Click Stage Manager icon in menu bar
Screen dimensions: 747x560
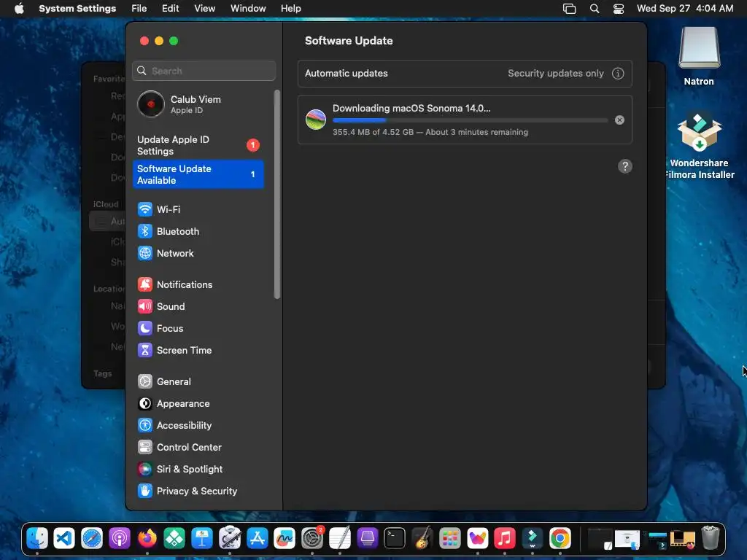(569, 9)
